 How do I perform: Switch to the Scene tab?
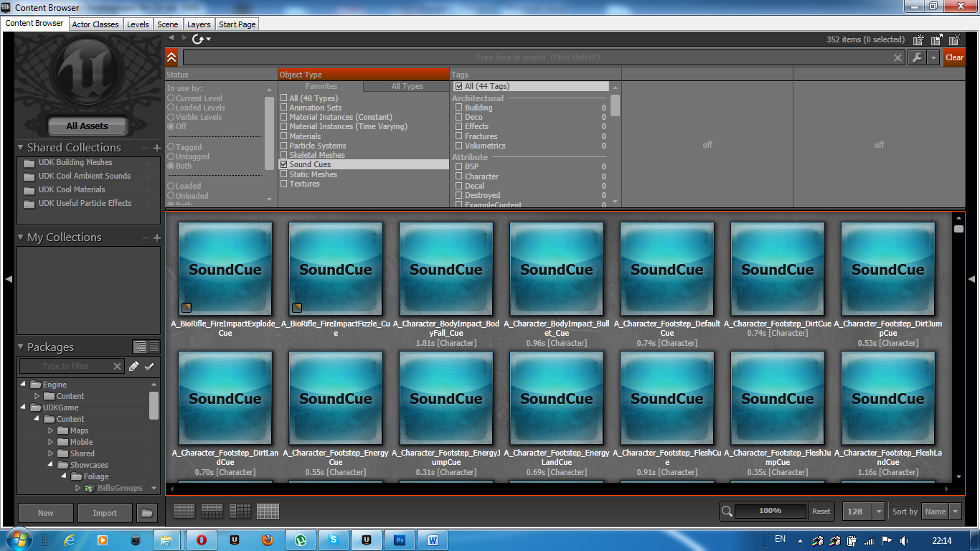pos(168,24)
